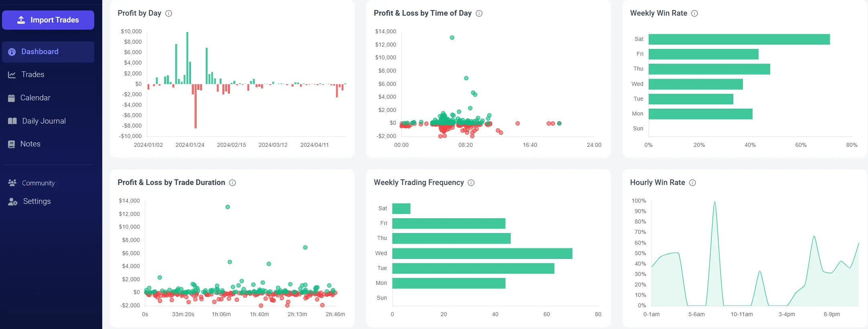Click the Settings user-gear icon
The image size is (868, 329).
pyautogui.click(x=13, y=201)
